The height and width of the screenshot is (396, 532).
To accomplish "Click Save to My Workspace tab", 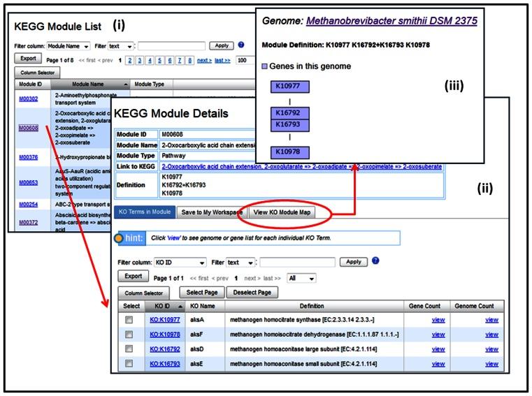I will pos(212,212).
